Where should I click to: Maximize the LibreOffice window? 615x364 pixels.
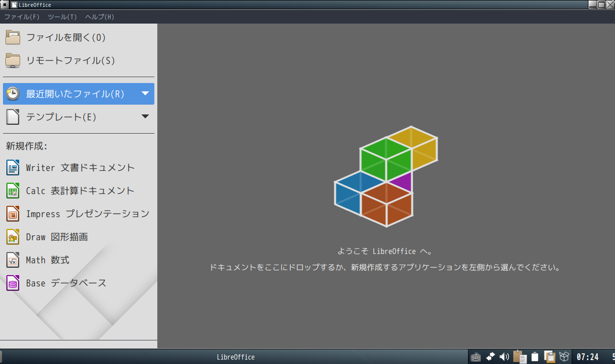coord(601,4)
